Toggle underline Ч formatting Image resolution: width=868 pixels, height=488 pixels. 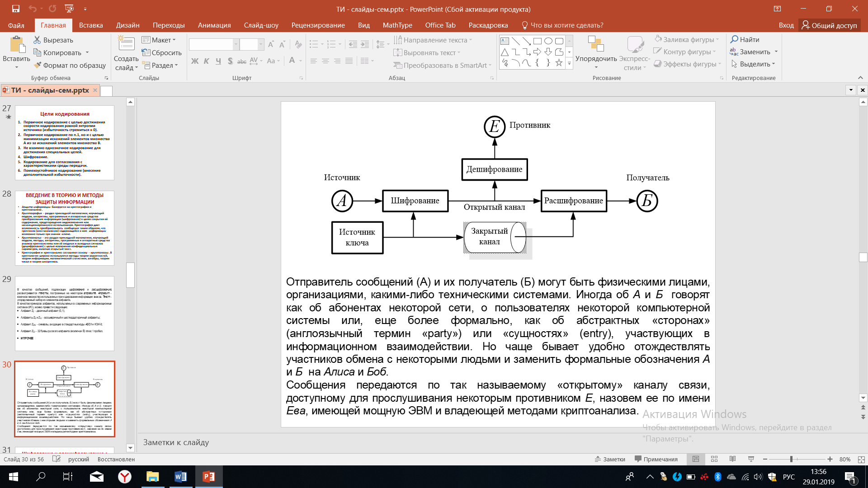pos(218,61)
